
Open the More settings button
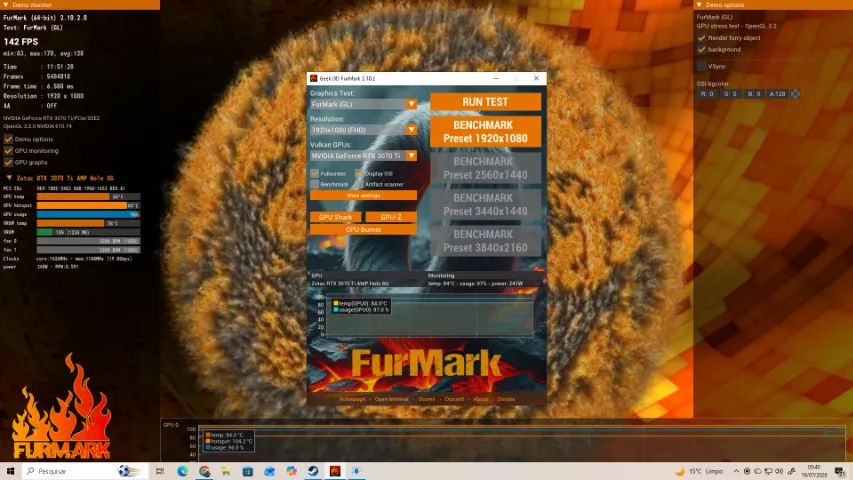click(x=363, y=195)
